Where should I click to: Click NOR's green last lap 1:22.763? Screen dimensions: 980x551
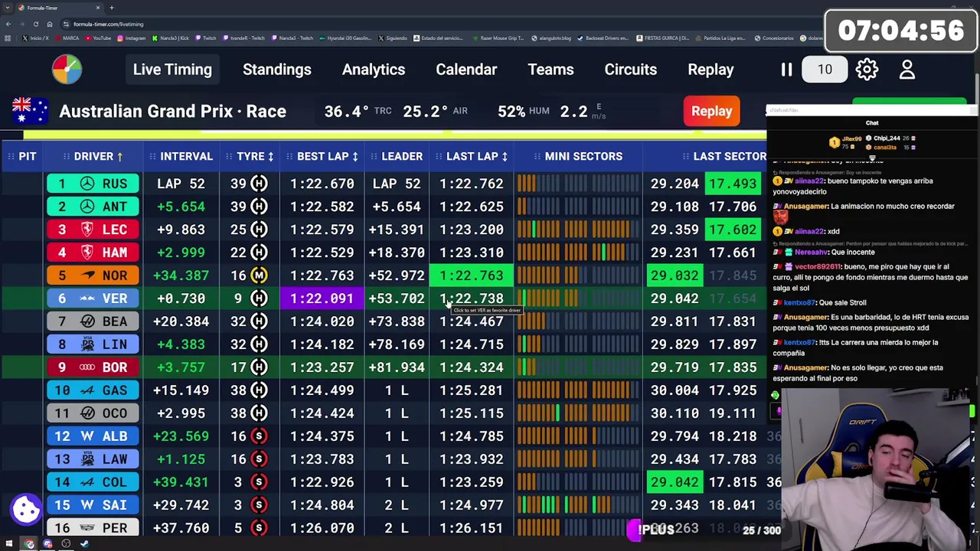tap(472, 275)
